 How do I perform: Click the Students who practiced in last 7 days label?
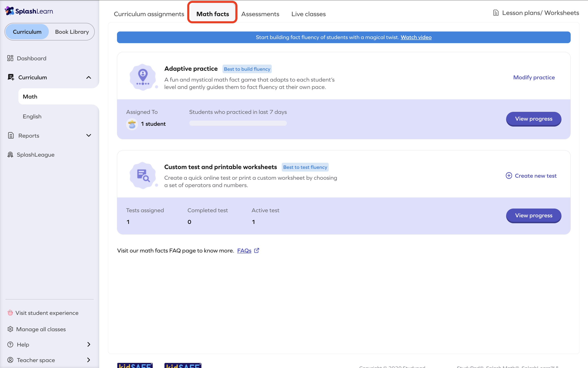(238, 112)
